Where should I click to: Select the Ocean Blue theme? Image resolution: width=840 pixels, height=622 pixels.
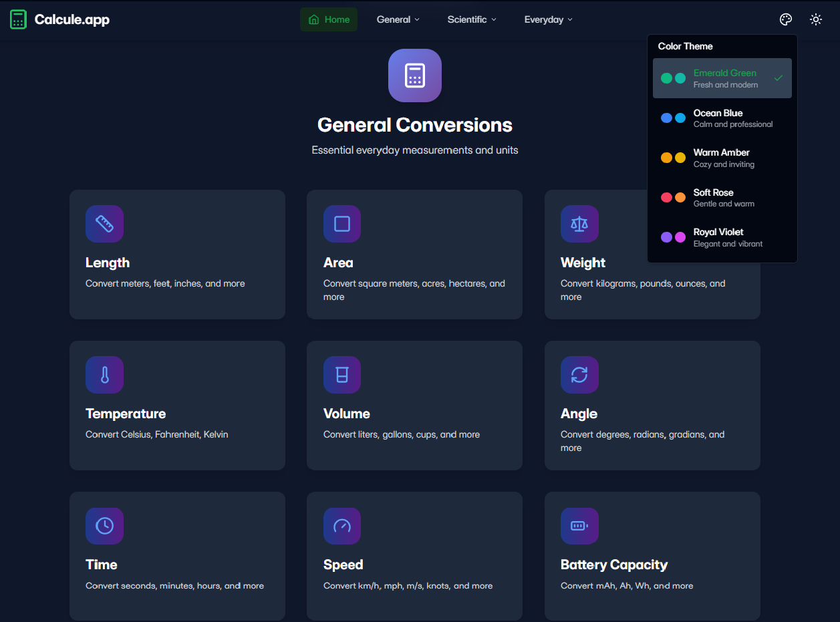(722, 118)
